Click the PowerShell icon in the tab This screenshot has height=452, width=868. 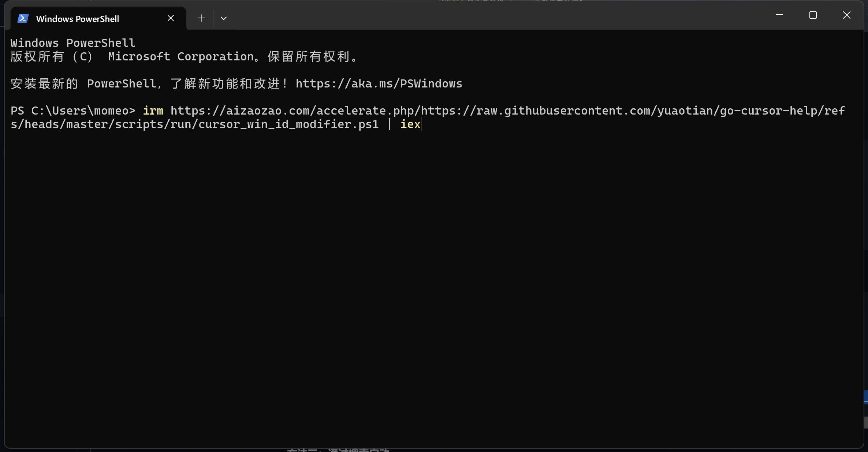(x=23, y=18)
